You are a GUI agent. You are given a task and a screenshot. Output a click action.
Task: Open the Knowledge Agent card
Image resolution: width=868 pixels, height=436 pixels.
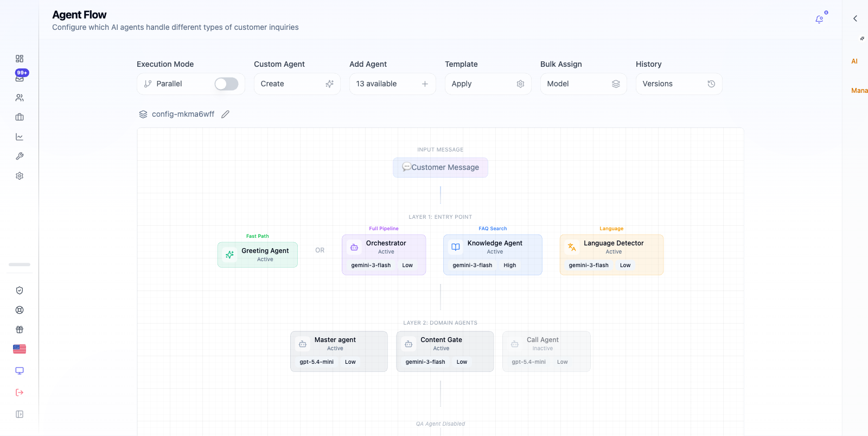point(493,255)
